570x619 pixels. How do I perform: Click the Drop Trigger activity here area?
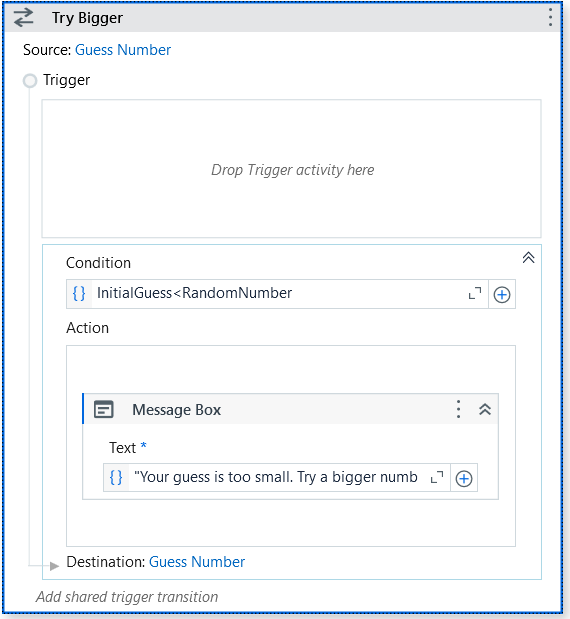coord(292,169)
